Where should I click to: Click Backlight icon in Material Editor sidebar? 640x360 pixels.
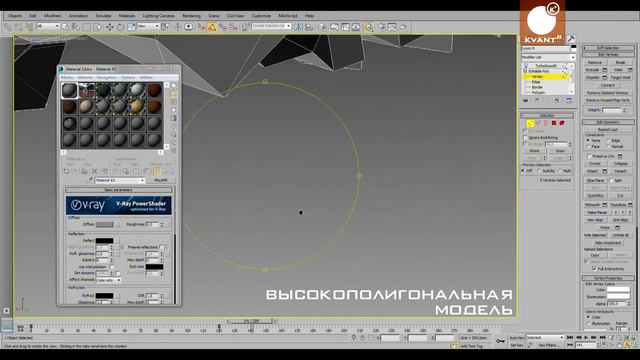pos(173,94)
